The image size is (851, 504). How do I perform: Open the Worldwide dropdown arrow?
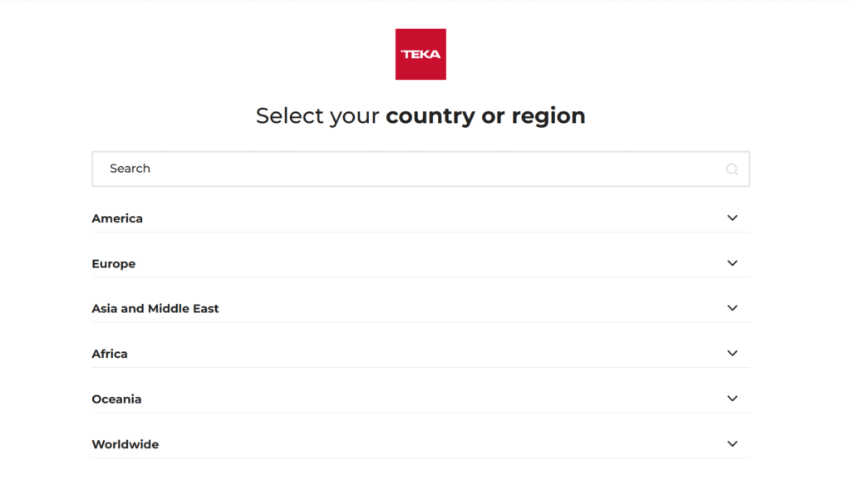733,443
